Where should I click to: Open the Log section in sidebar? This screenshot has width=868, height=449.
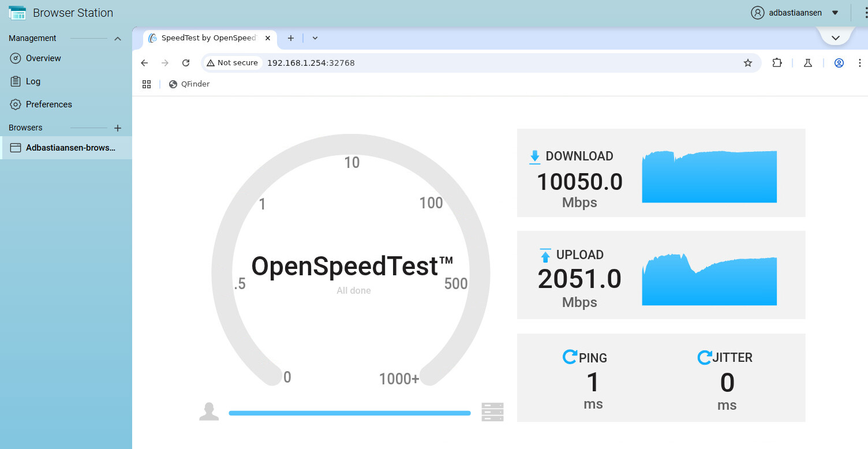click(x=33, y=81)
